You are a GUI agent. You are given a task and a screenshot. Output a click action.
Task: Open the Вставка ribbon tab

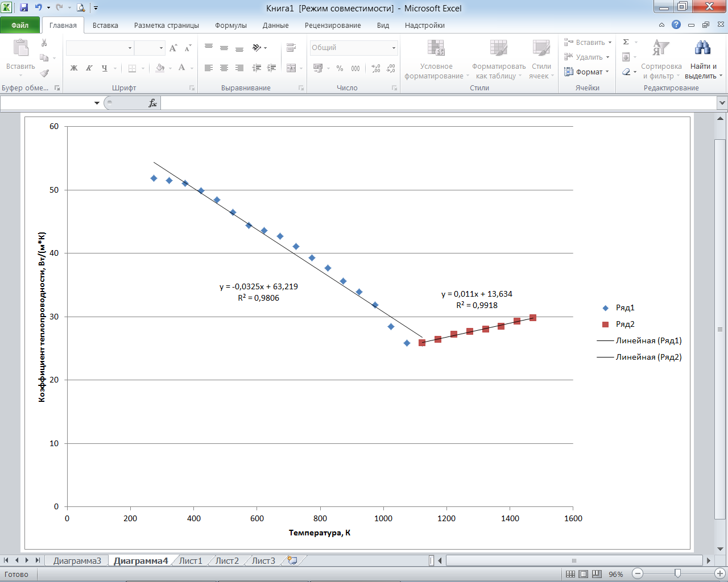105,26
